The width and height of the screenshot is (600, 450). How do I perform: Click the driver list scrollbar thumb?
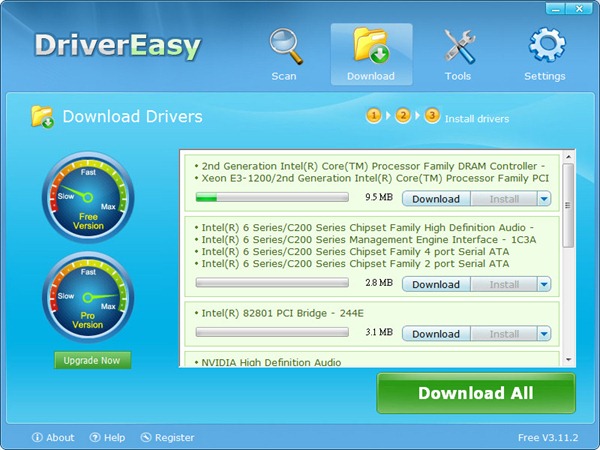point(569,205)
